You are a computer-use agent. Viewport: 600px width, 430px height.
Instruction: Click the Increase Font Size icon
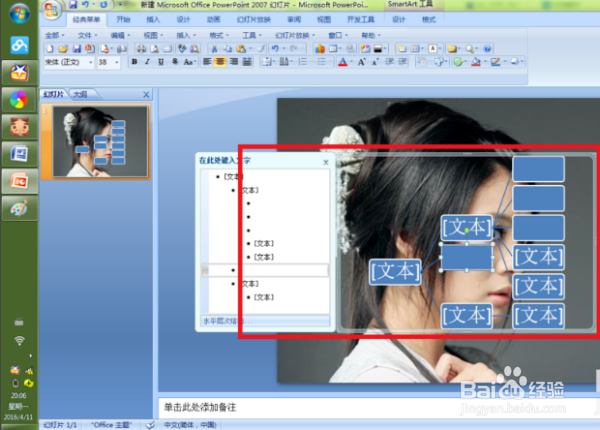click(x=362, y=62)
